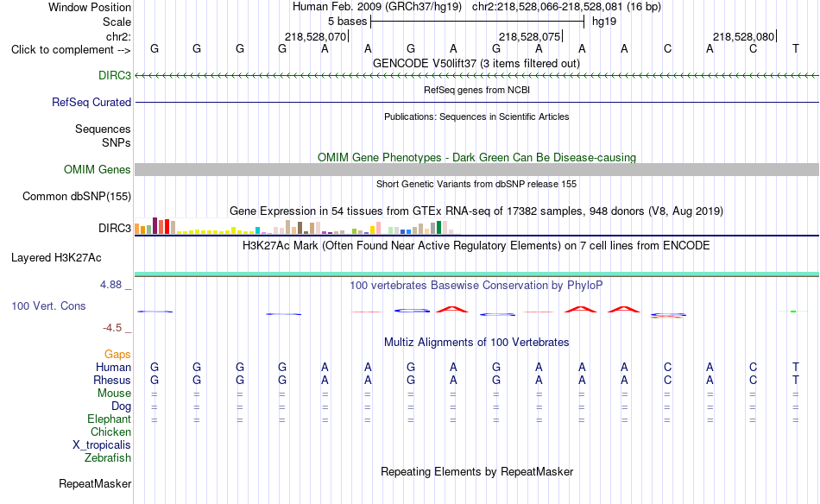Click the Common dbSNP(155) label
This screenshot has height=504, width=820.
[x=76, y=196]
